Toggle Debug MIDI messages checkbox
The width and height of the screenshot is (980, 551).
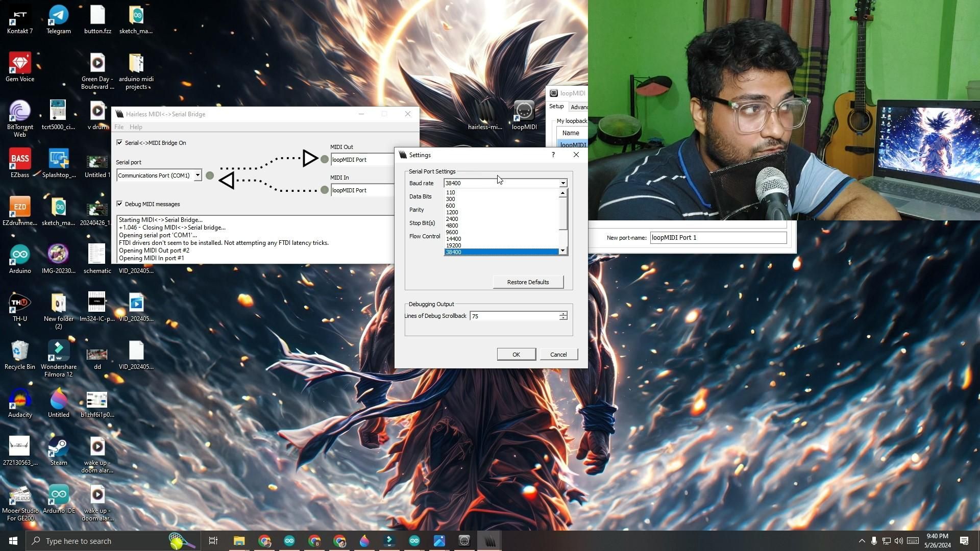pos(119,204)
